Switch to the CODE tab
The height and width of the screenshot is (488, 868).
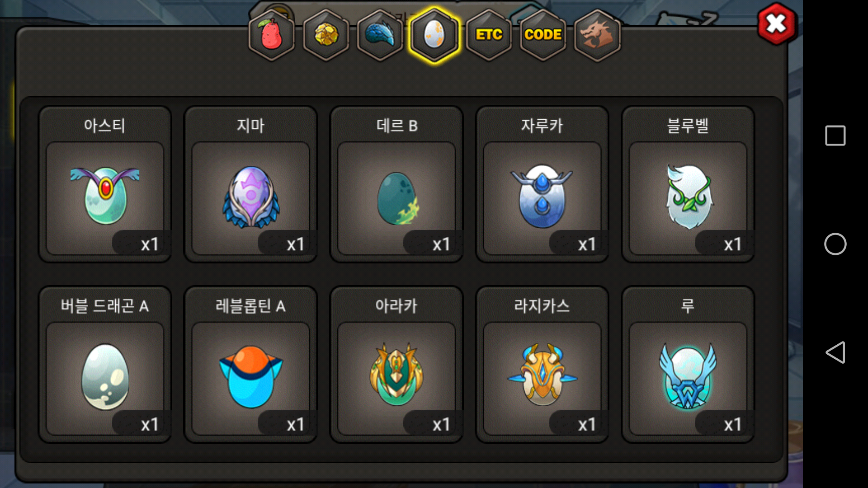point(543,35)
